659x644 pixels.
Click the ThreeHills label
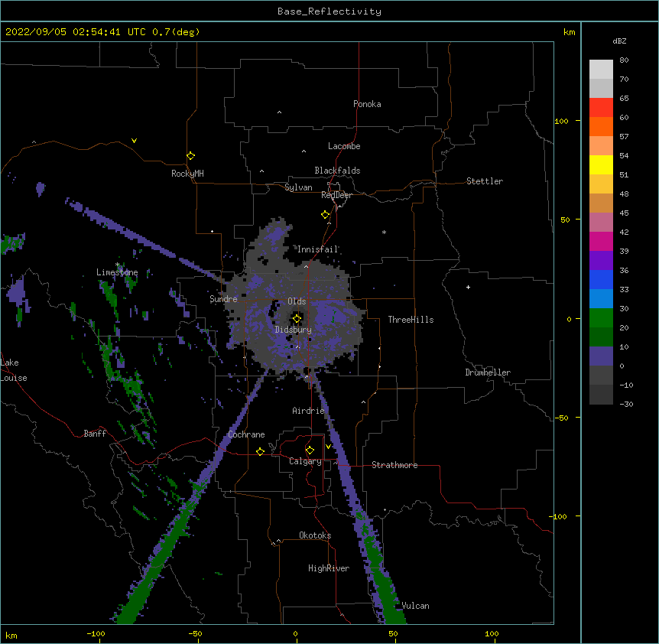pyautogui.click(x=411, y=320)
